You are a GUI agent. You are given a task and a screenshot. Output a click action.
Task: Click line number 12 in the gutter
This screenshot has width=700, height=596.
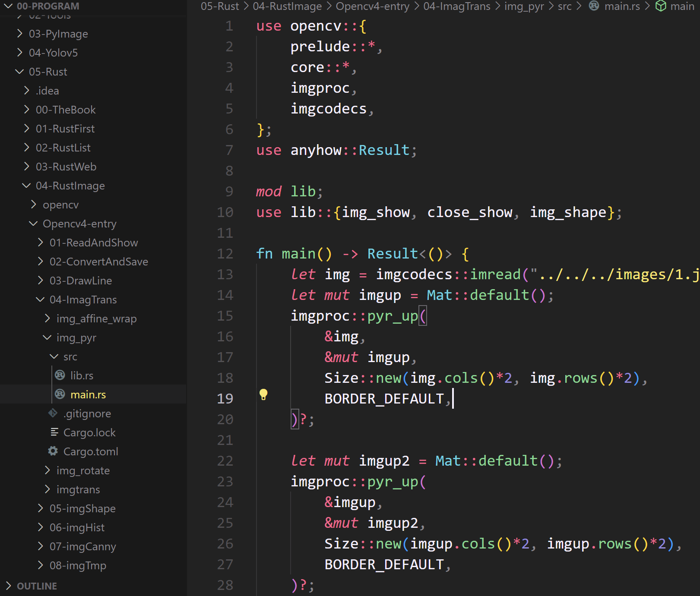[x=225, y=253]
